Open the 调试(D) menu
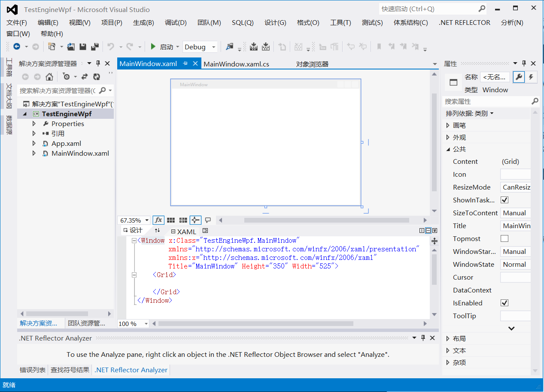 click(x=176, y=23)
